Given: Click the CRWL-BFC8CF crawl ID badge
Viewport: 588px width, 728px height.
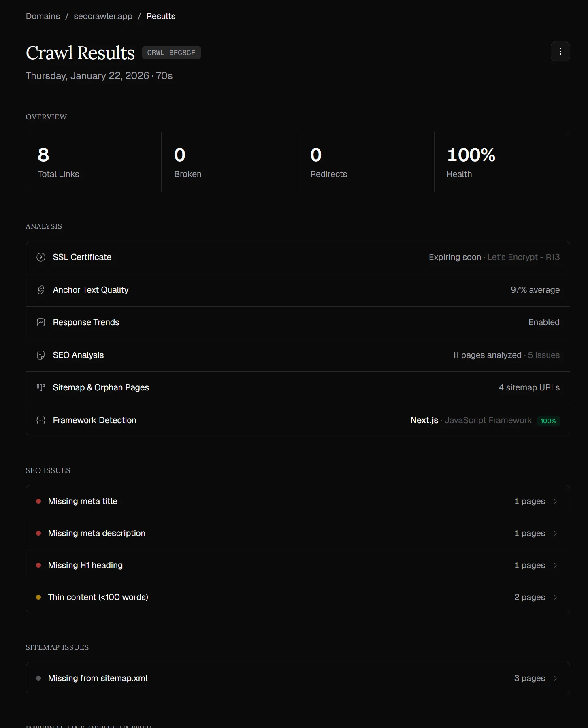Looking at the screenshot, I should pyautogui.click(x=171, y=53).
